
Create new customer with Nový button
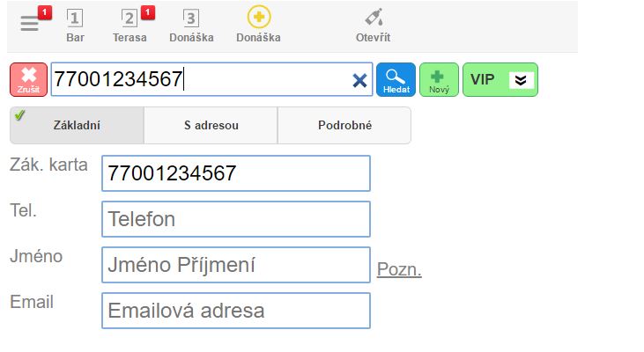click(439, 79)
